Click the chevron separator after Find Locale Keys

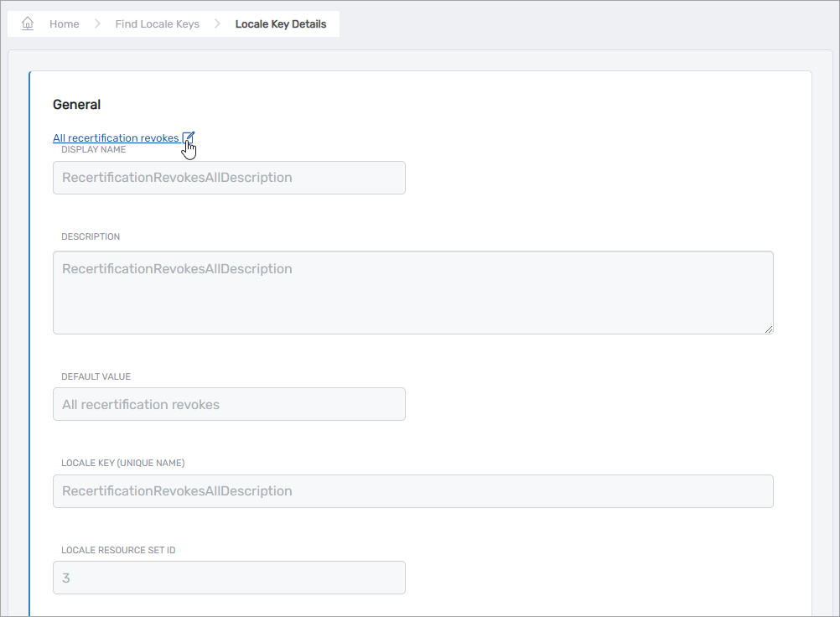tap(217, 24)
